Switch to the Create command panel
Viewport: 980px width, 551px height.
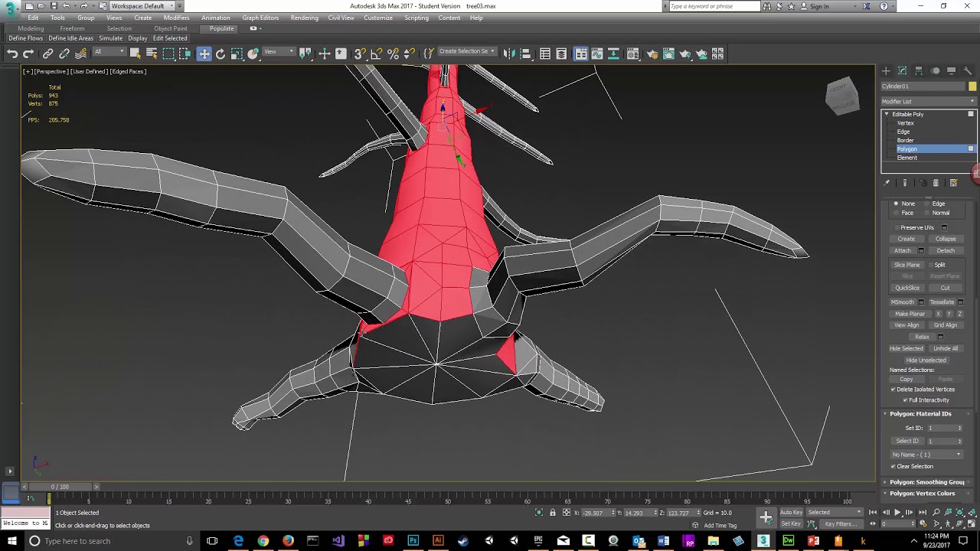point(886,70)
